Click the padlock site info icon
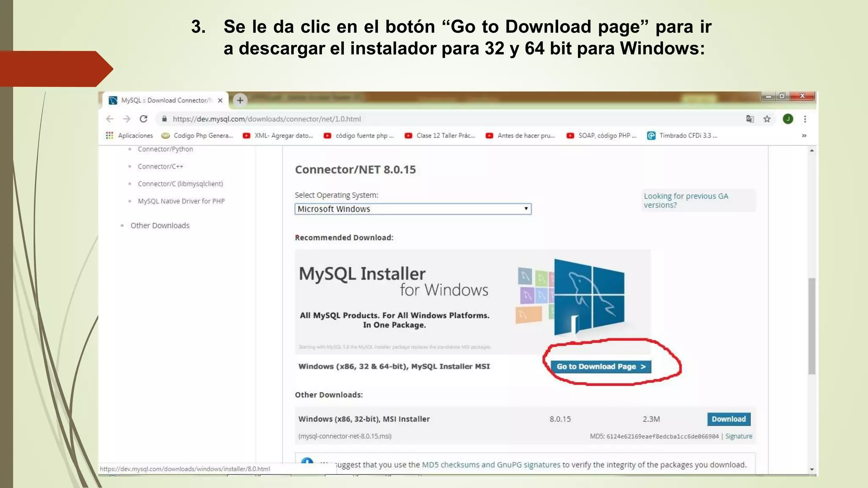The image size is (868, 488). tap(164, 119)
